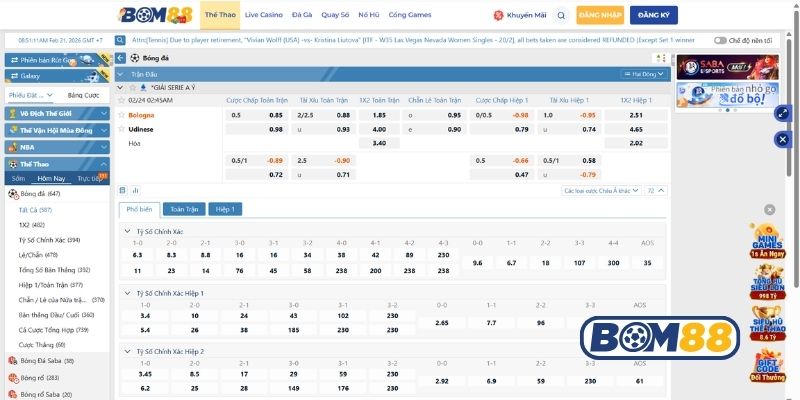The width and height of the screenshot is (800, 400).
Task: Go back using the blue arrow beside Bóng đá
Action: pyautogui.click(x=120, y=58)
